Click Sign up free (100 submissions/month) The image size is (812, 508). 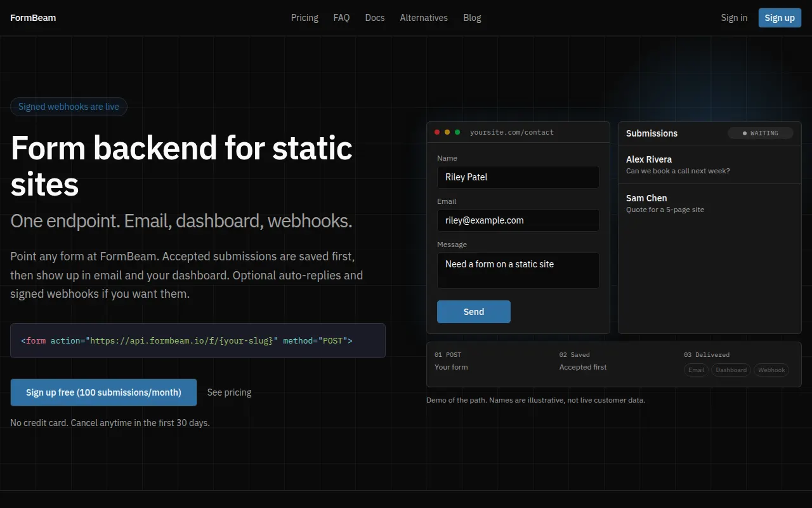pyautogui.click(x=103, y=392)
